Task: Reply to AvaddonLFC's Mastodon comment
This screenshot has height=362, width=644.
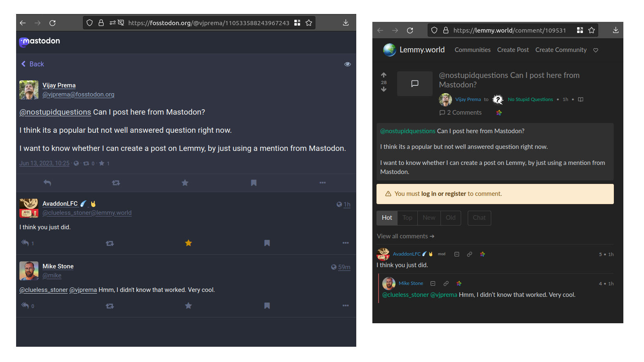Action: pyautogui.click(x=25, y=243)
